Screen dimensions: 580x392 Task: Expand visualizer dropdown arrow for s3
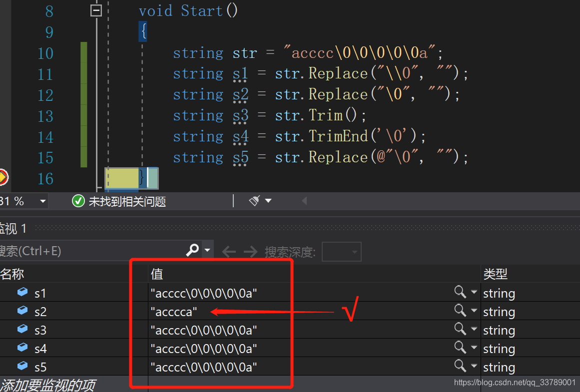(x=474, y=329)
